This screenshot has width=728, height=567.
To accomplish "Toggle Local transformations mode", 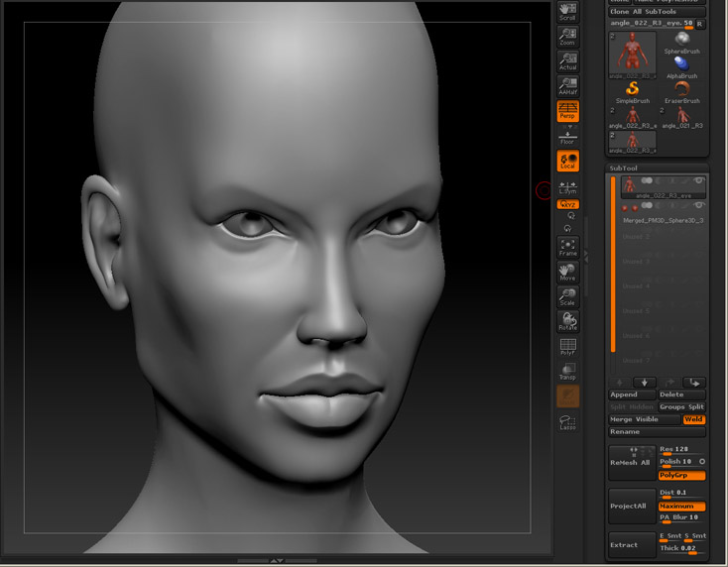I will pyautogui.click(x=567, y=161).
